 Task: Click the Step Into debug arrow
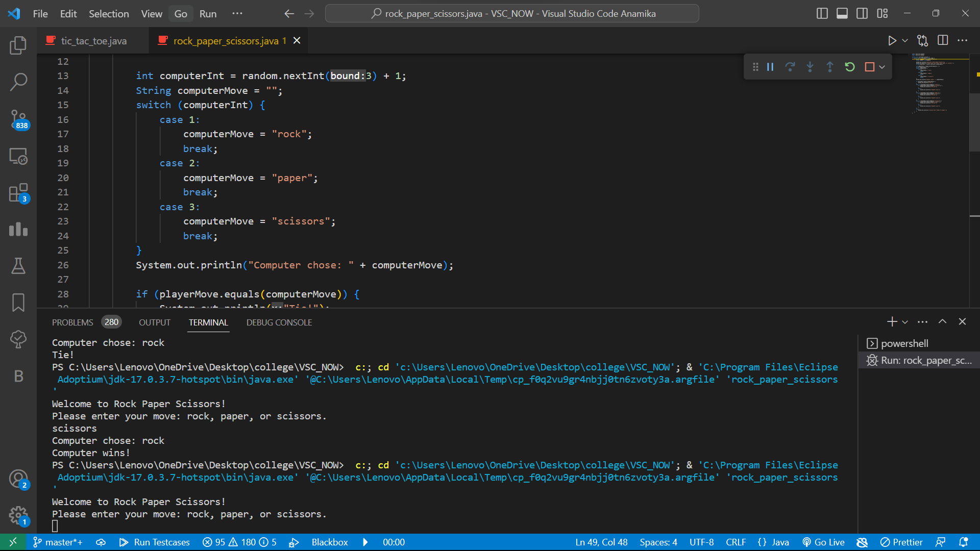click(810, 67)
